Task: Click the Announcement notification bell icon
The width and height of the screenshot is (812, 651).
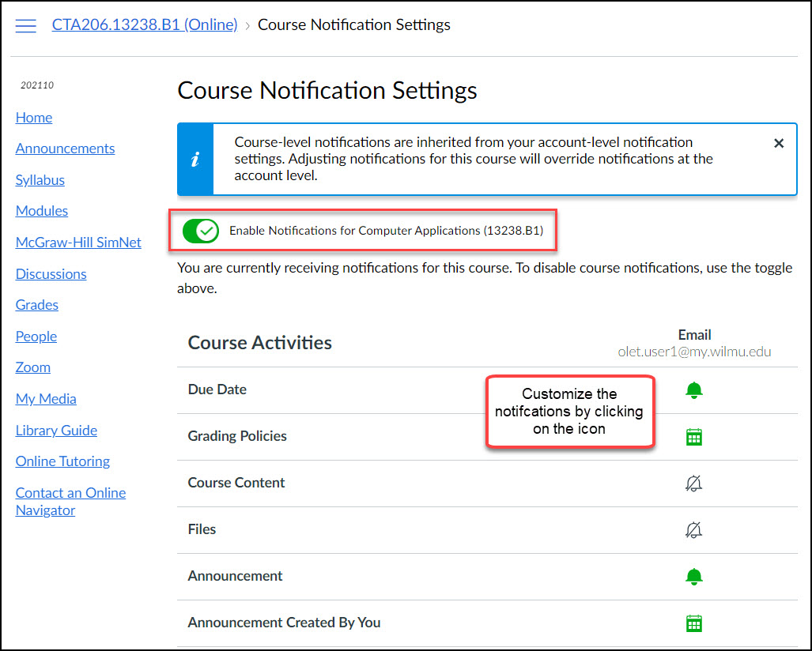Action: [693, 576]
